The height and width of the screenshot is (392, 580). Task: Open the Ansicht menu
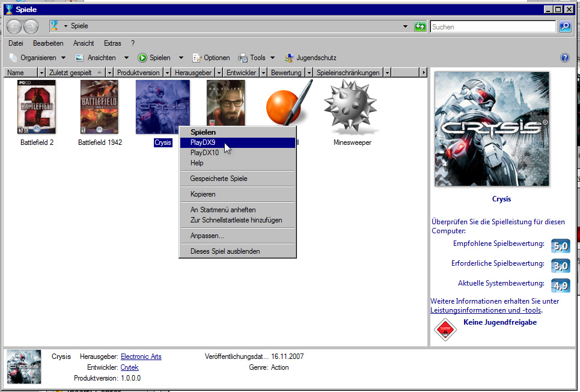point(84,43)
